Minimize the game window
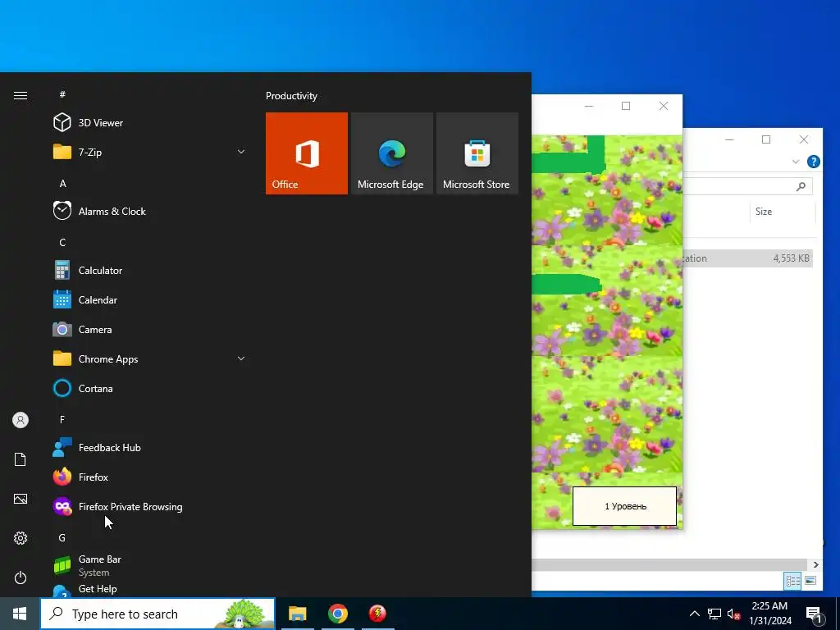This screenshot has width=840, height=630. (x=589, y=106)
